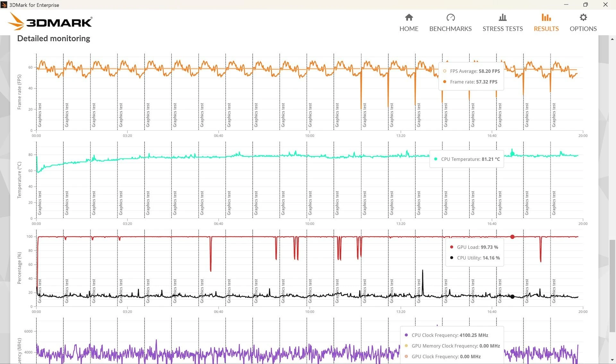Viewport: 616px width, 364px height.
Task: Click 'Frame rate (FPS)' axis label
Action: point(19,92)
